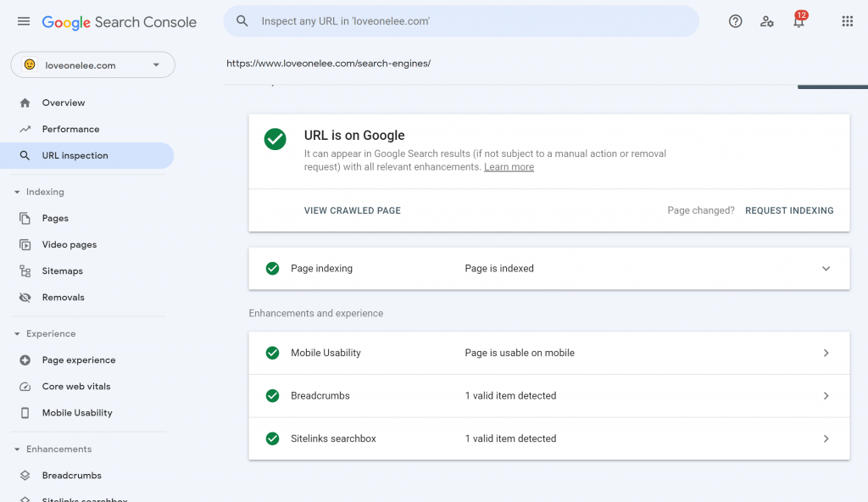Click the Breadcrumbs layers icon in sidebar
Image resolution: width=868 pixels, height=502 pixels.
(x=25, y=476)
